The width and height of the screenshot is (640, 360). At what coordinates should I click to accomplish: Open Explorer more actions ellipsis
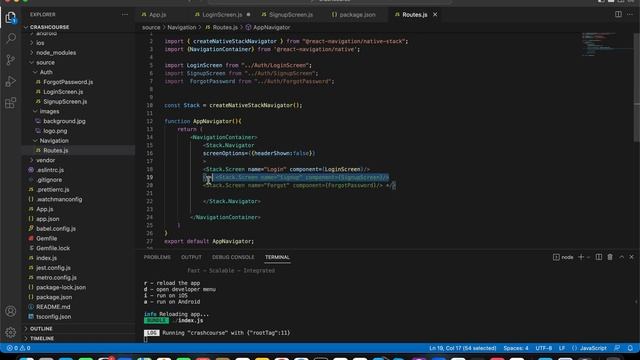124,14
